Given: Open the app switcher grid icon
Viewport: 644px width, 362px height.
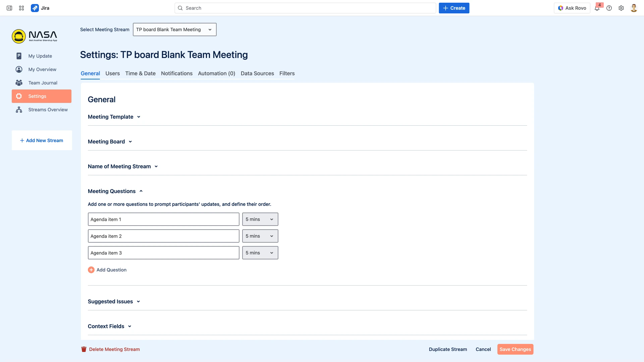Looking at the screenshot, I should [21, 8].
